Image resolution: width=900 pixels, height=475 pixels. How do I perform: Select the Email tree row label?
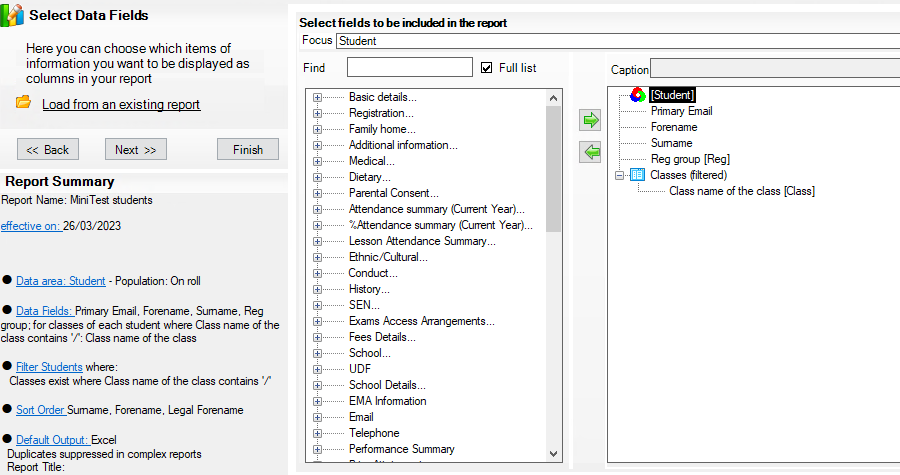tap(361, 417)
